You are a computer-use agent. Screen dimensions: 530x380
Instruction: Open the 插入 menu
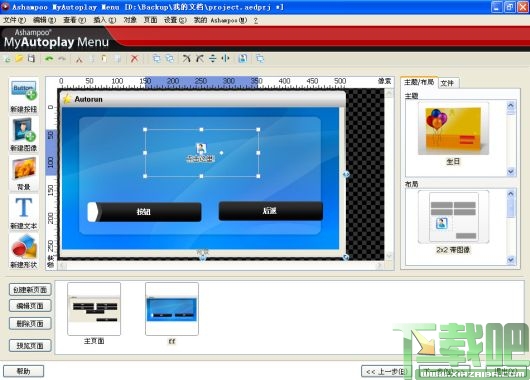(x=104, y=20)
